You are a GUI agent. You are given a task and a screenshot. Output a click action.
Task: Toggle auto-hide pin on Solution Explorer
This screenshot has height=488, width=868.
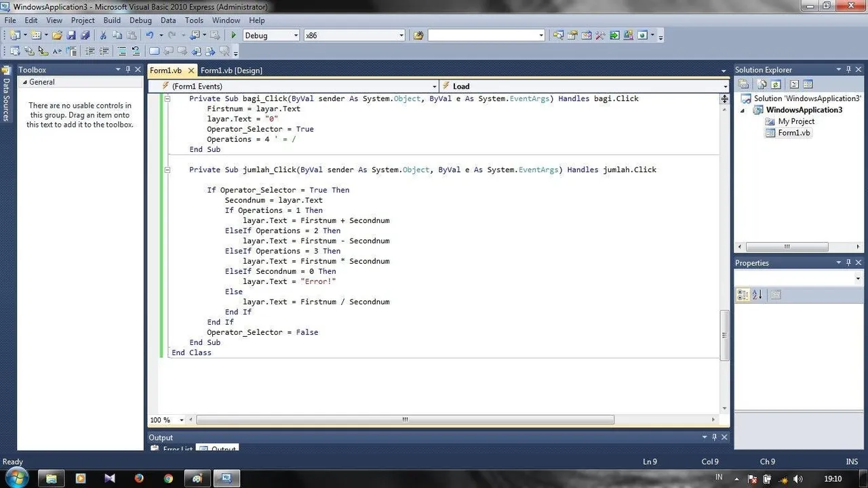tap(848, 69)
